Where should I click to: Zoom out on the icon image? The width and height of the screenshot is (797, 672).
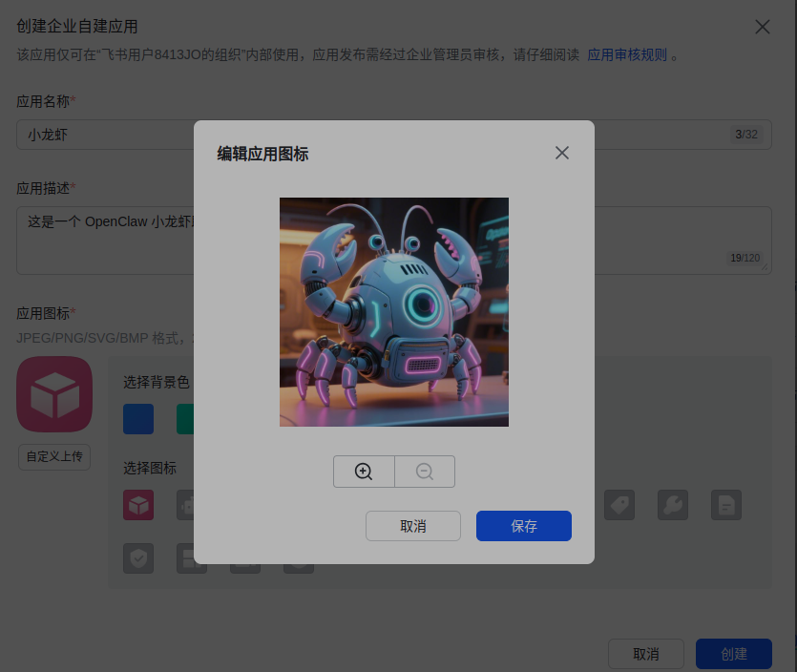pyautogui.click(x=425, y=472)
